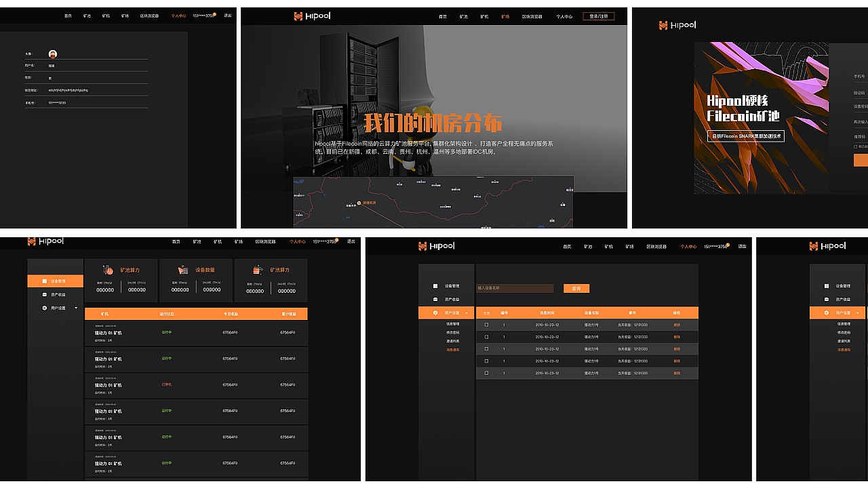The image size is (868, 488).
Task: Click the orange 查询 search button
Action: coord(576,288)
